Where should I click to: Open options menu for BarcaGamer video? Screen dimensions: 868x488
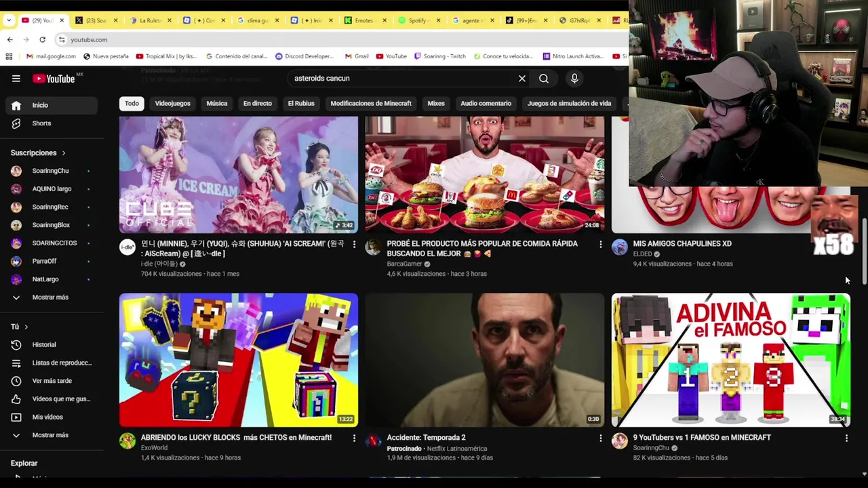[600, 244]
